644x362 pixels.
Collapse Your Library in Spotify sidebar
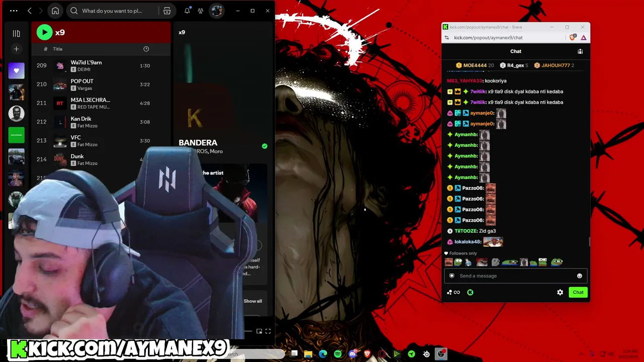[16, 34]
